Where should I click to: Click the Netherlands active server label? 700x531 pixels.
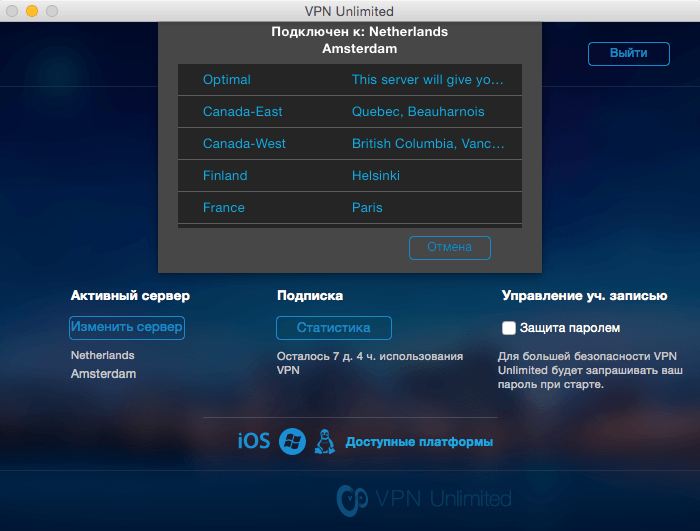tap(103, 355)
